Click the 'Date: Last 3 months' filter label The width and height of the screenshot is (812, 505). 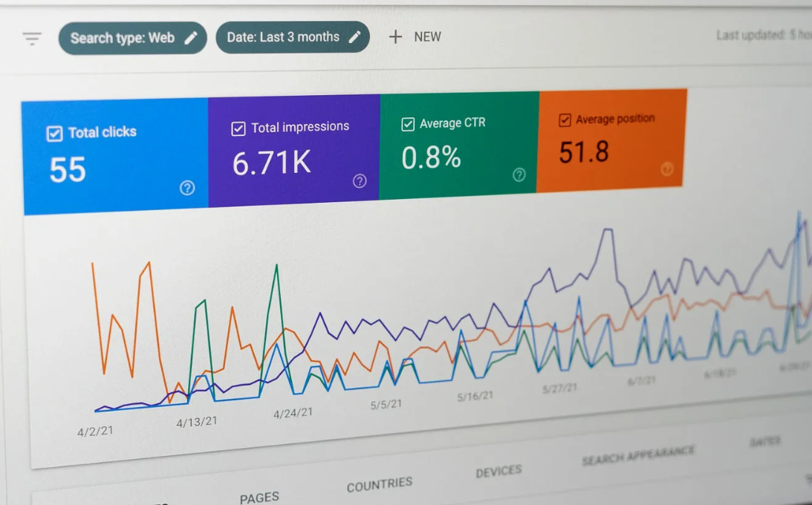tap(283, 37)
